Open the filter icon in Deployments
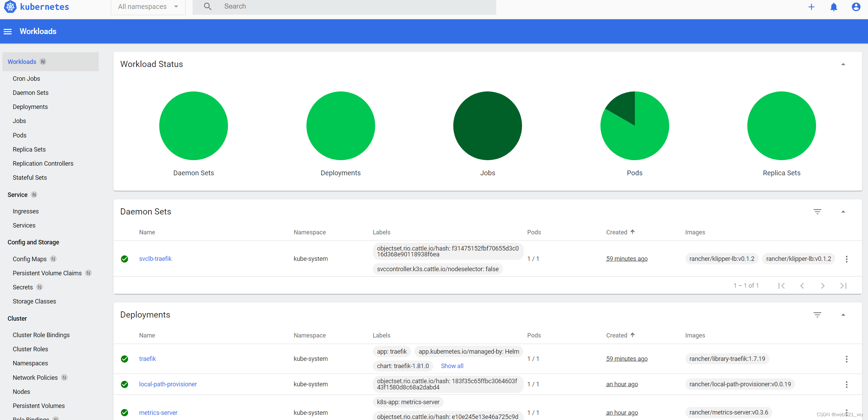The width and height of the screenshot is (868, 420). [817, 315]
